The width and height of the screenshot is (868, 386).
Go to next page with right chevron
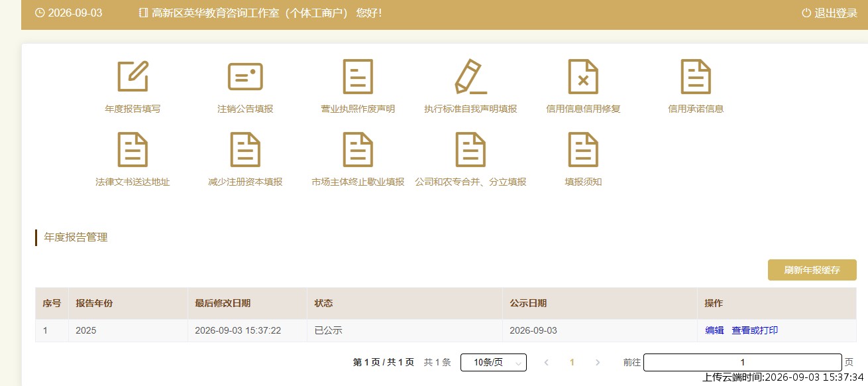click(598, 362)
